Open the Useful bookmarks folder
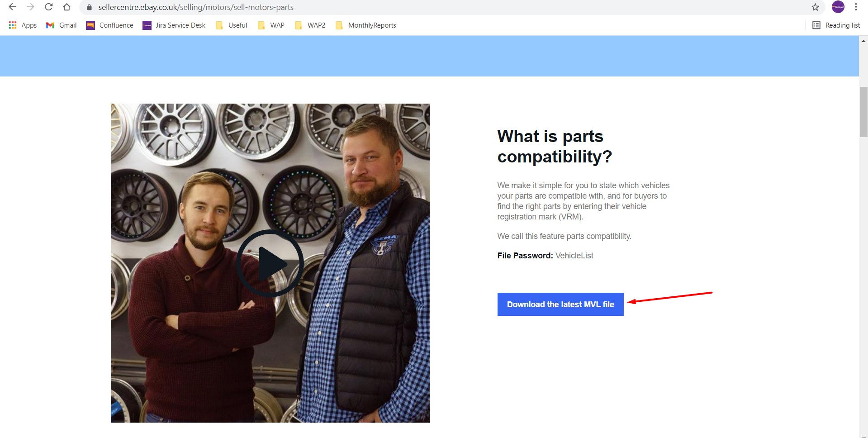Viewport: 868px width, 438px height. (x=232, y=25)
